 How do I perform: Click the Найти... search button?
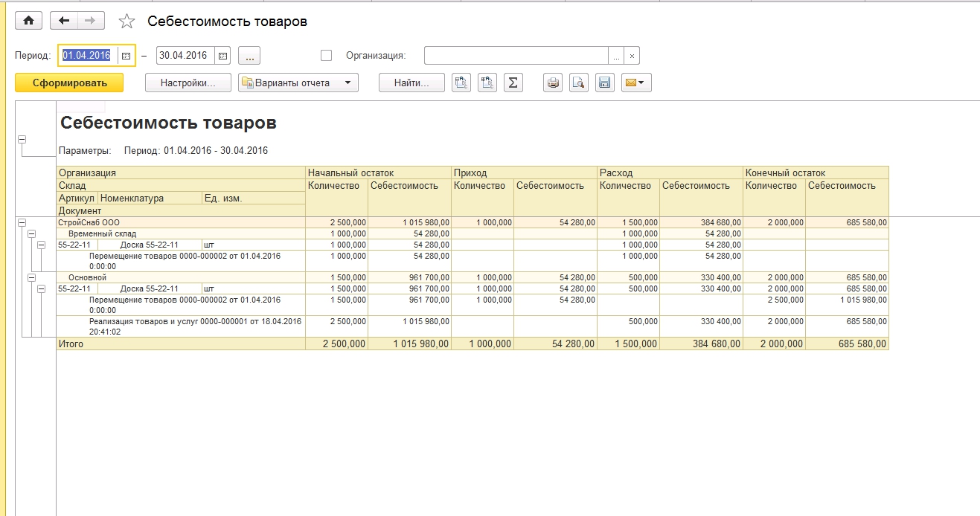pos(411,83)
